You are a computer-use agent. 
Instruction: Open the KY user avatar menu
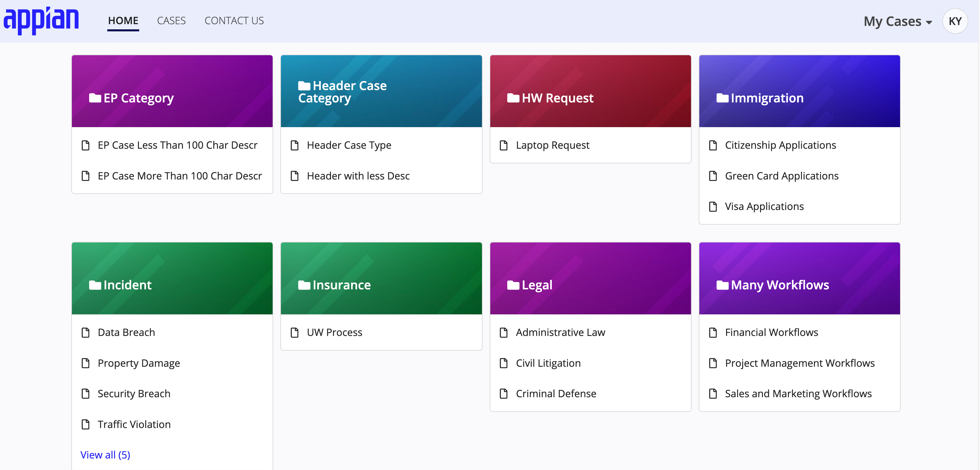(x=955, y=21)
